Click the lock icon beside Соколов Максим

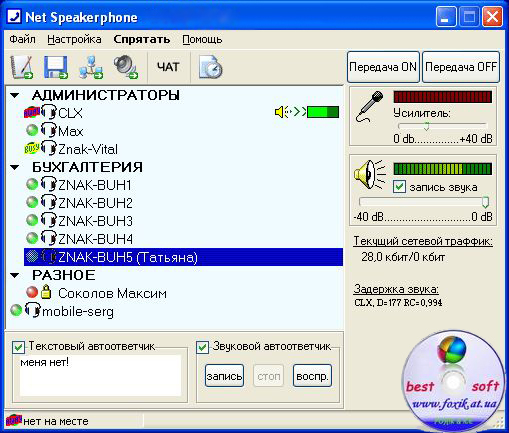click(x=46, y=292)
